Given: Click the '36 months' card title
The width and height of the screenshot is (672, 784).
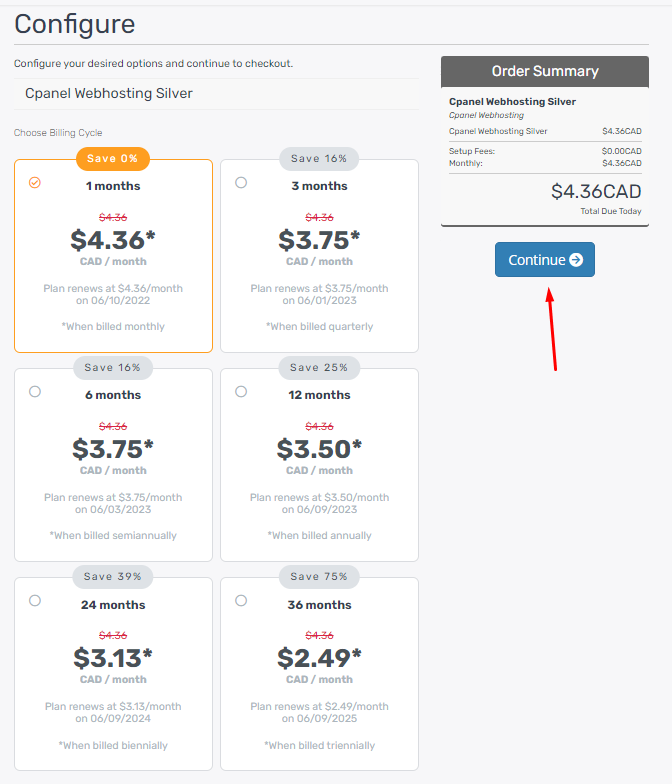Looking at the screenshot, I should [x=320, y=605].
